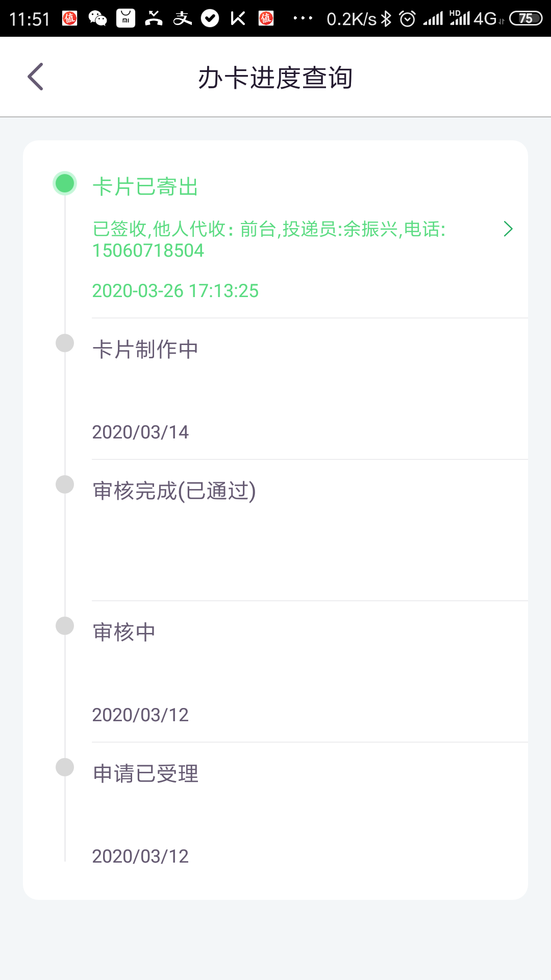This screenshot has width=551, height=980.
Task: Tap the Bluetooth status icon
Action: point(386,19)
